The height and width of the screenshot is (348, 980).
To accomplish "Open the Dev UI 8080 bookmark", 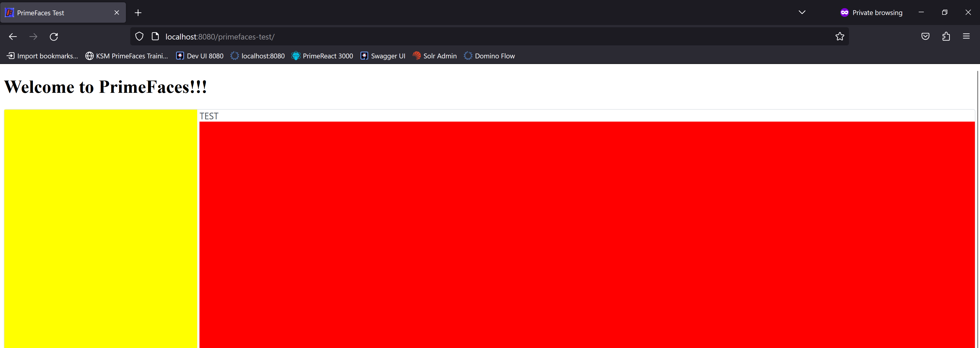I will coord(199,56).
